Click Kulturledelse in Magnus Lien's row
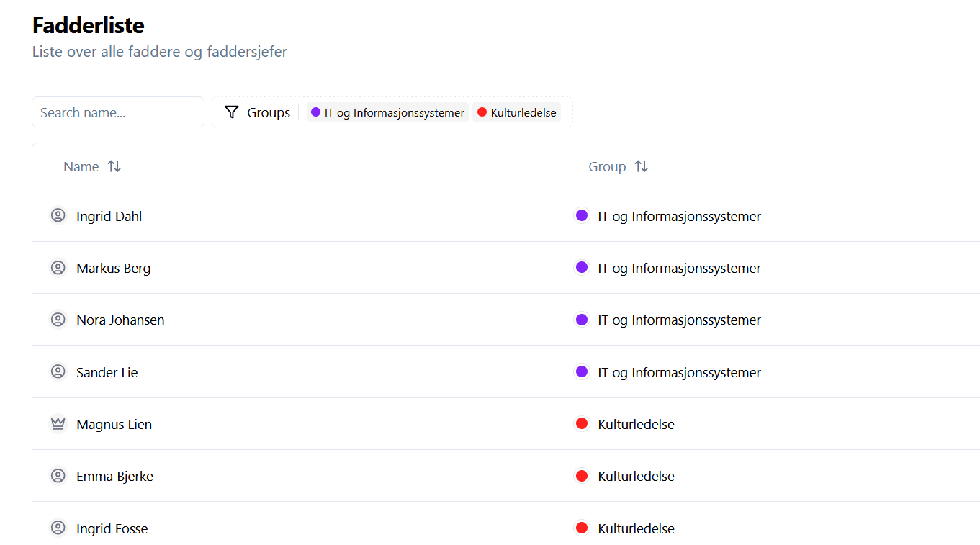980x545 pixels. click(x=636, y=424)
